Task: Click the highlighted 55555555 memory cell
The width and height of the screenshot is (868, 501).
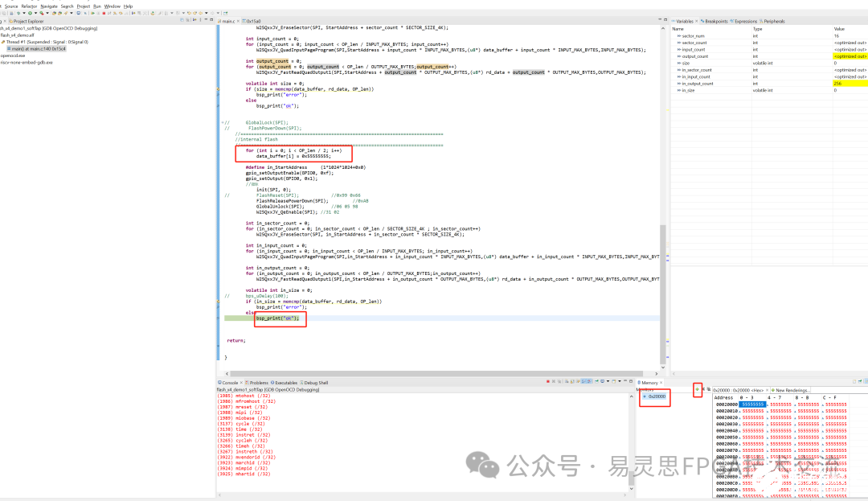Action: (753, 404)
